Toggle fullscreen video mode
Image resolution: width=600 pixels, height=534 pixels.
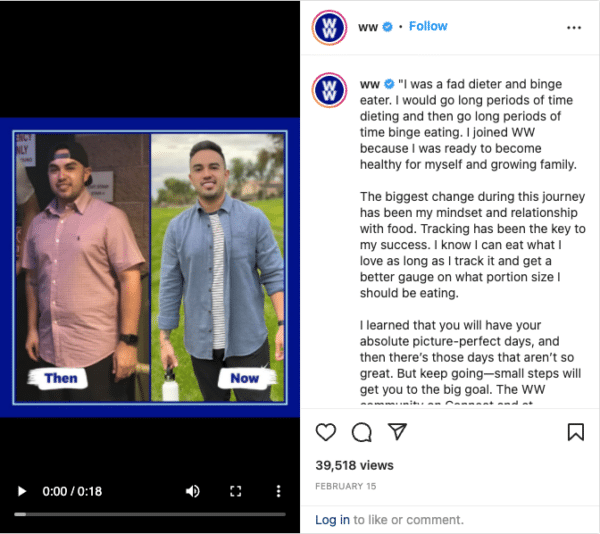236,491
